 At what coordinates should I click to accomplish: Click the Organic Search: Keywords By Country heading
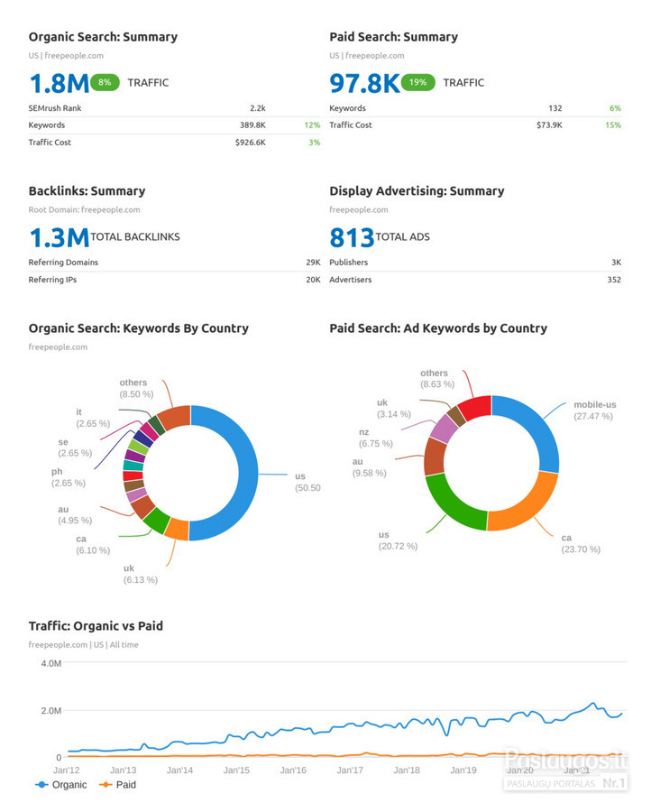coord(139,328)
